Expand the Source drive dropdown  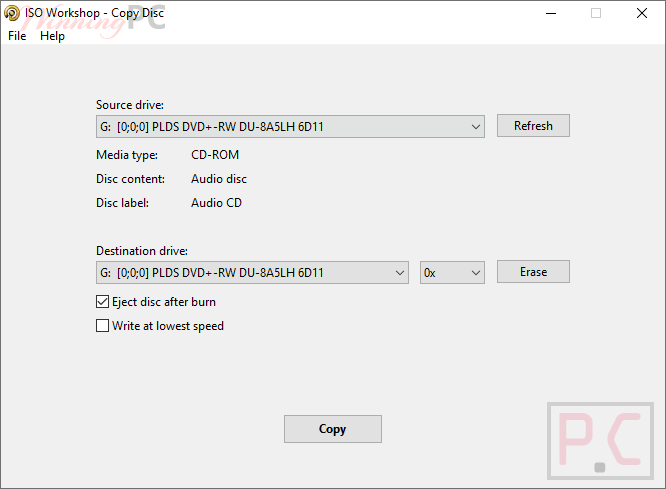[290, 127]
